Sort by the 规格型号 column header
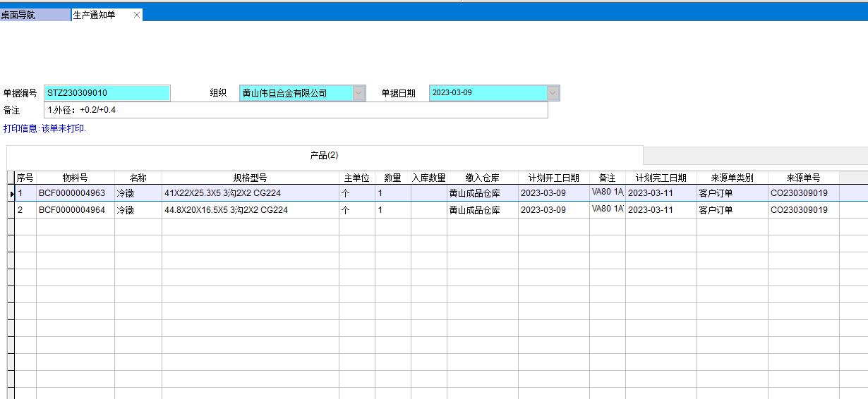Image resolution: width=868 pixels, height=399 pixels. pos(250,178)
